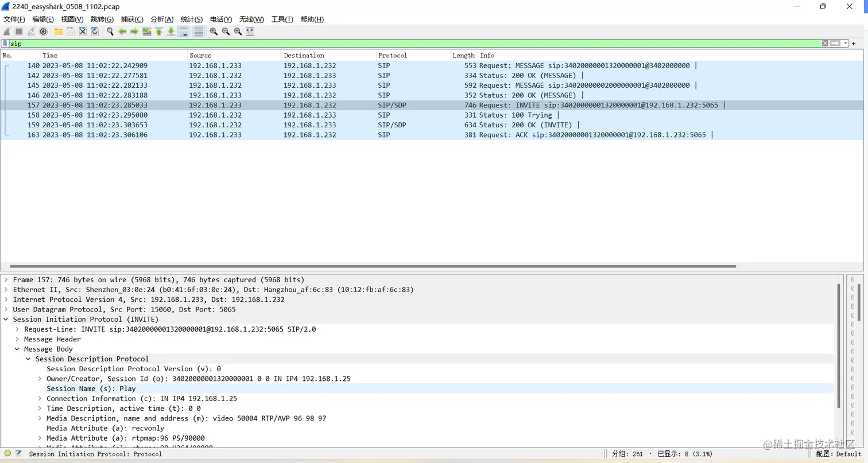Sort packets by Length column header

(464, 56)
